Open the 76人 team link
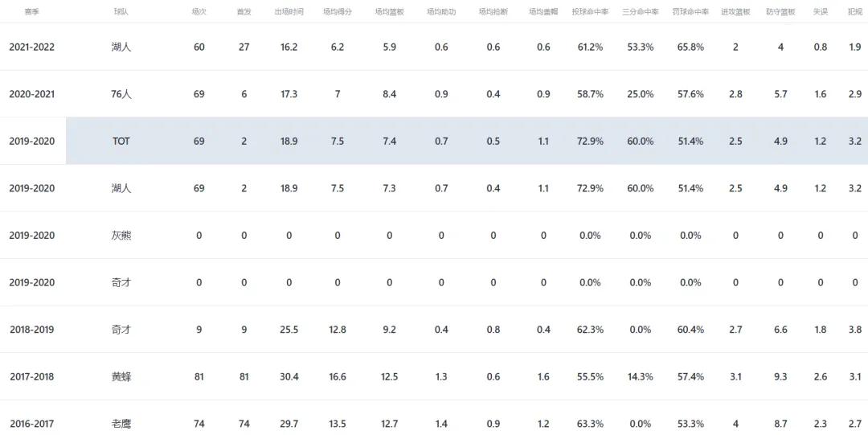Viewport: 868px width, 435px height. pyautogui.click(x=121, y=94)
